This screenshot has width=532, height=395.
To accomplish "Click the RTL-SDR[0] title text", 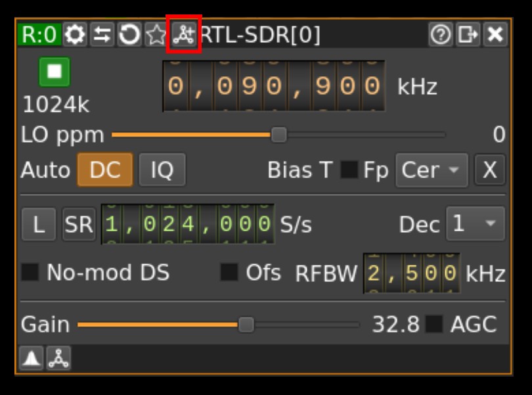I will [260, 34].
